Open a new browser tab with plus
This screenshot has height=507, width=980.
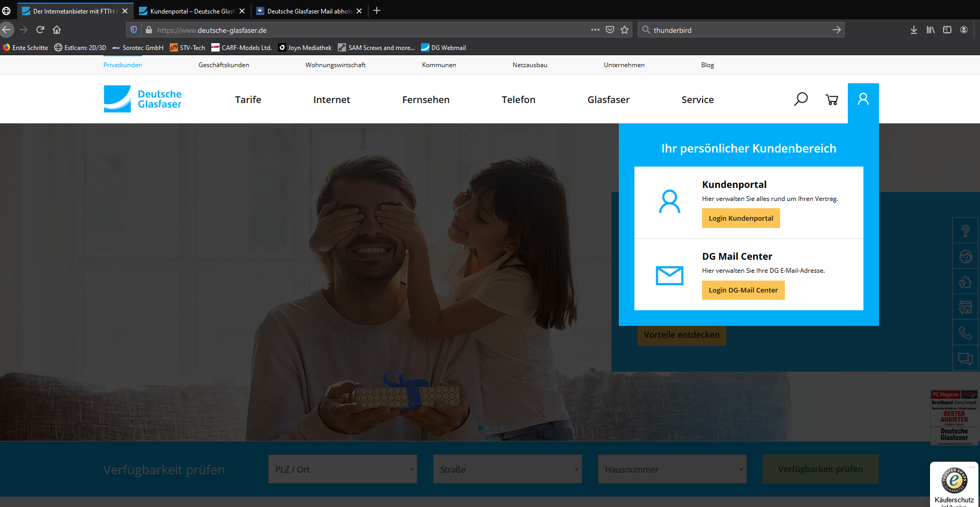tap(377, 10)
